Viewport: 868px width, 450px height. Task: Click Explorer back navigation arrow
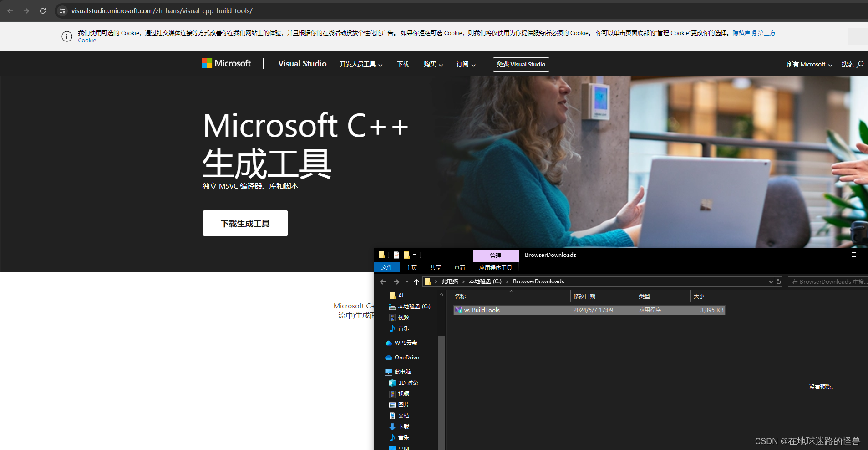[383, 282]
